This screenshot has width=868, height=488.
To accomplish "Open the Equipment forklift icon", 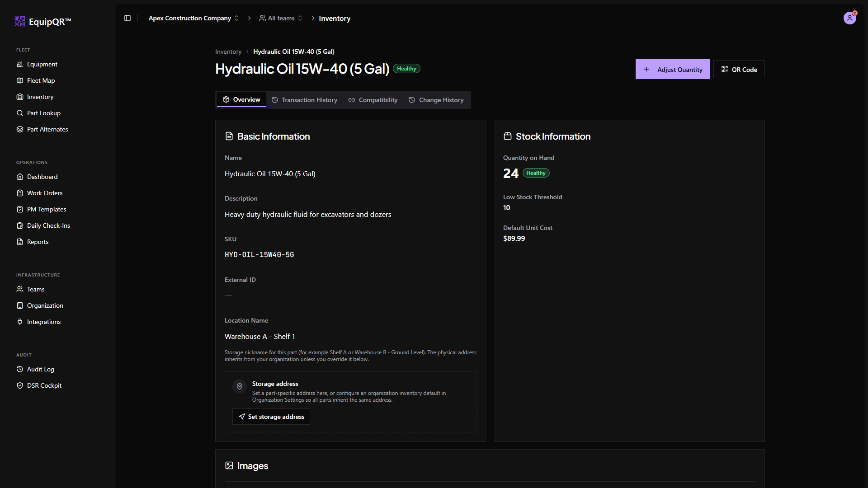I will tap(20, 64).
